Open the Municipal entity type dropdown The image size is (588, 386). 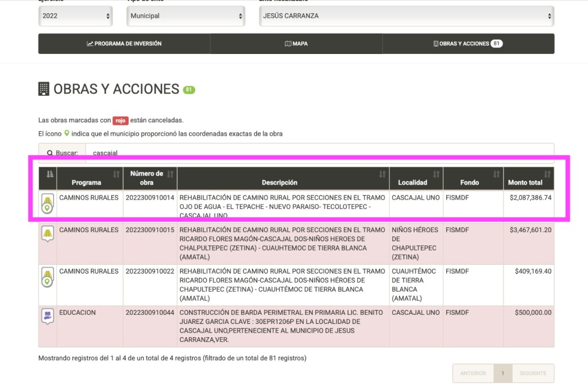tap(187, 16)
